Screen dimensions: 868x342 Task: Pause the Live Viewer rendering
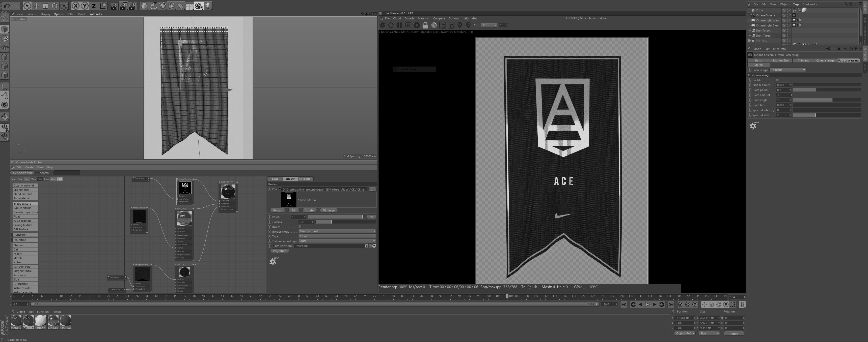(400, 25)
